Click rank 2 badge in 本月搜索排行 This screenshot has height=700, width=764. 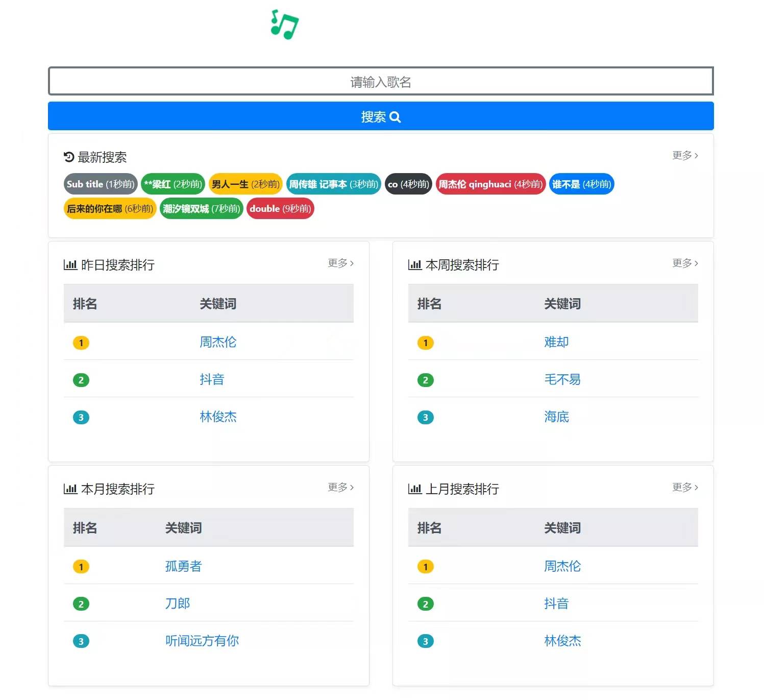pos(81,604)
